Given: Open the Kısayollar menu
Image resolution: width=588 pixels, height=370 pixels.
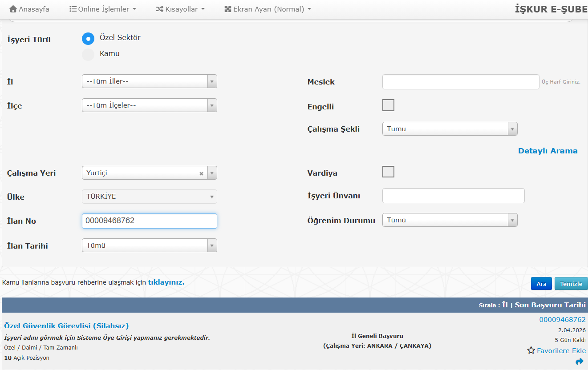Looking at the screenshot, I should click(180, 9).
